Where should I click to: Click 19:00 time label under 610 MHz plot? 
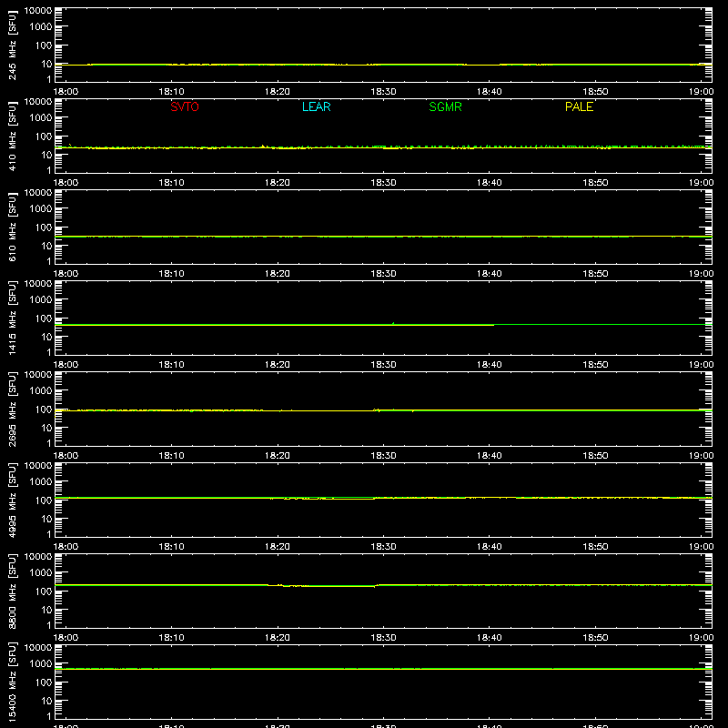coord(701,274)
